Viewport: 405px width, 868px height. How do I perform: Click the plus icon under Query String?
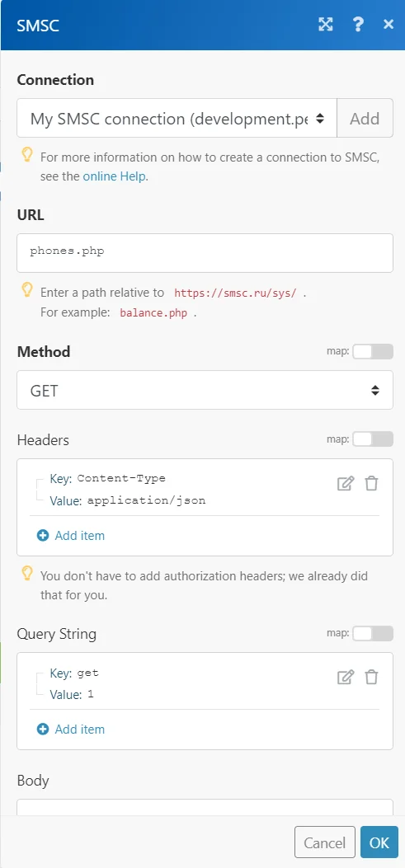pos(43,729)
